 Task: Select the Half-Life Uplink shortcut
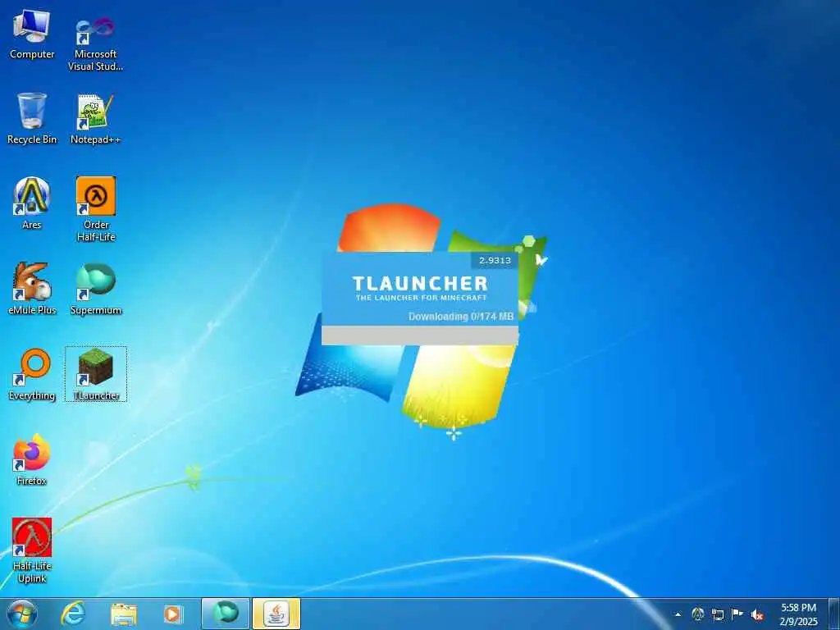click(x=32, y=550)
